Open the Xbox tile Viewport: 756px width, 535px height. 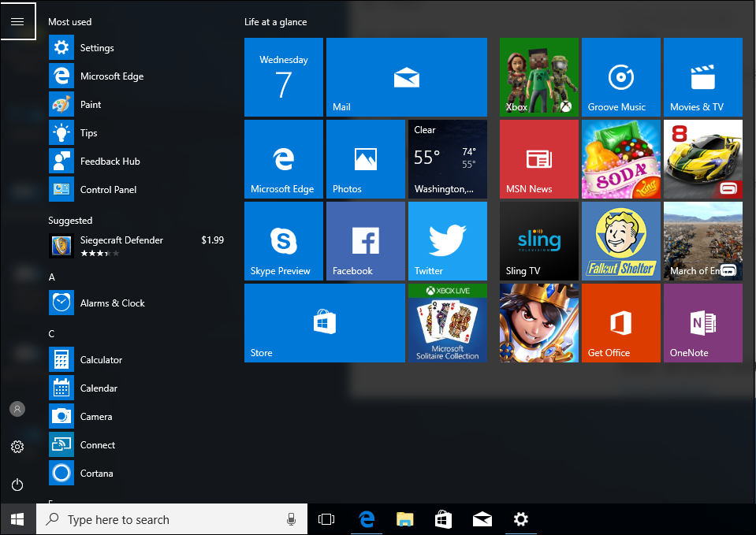click(538, 77)
